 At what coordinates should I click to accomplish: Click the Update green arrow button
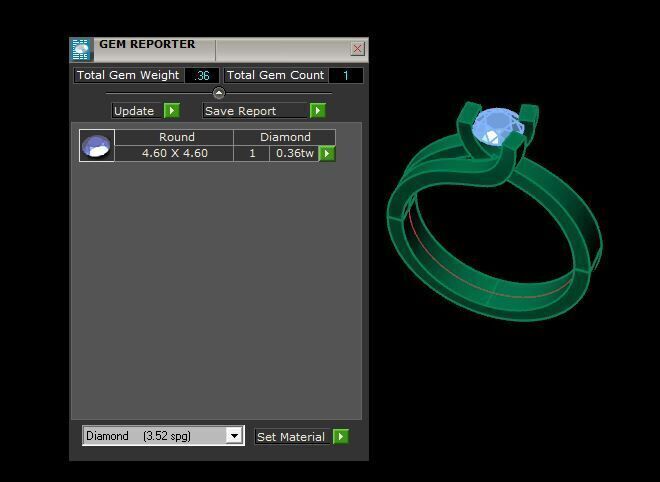click(172, 111)
